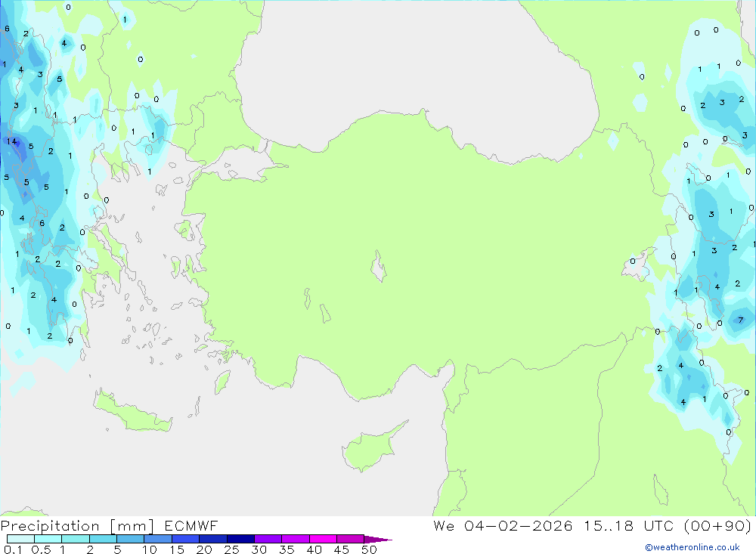Click the 30–35 mm purple swatch

click(x=268, y=539)
